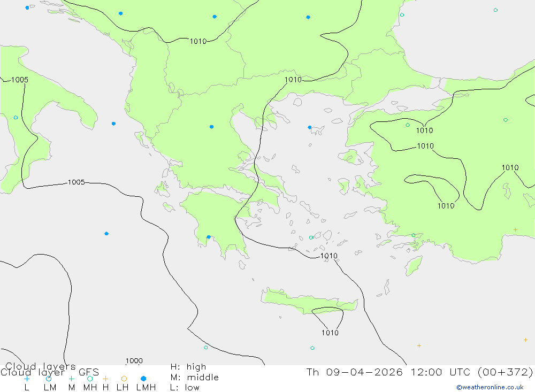Click the '1010' isobar label just below the top map edge
Viewport: 535px width, 392px height.
[x=198, y=41]
